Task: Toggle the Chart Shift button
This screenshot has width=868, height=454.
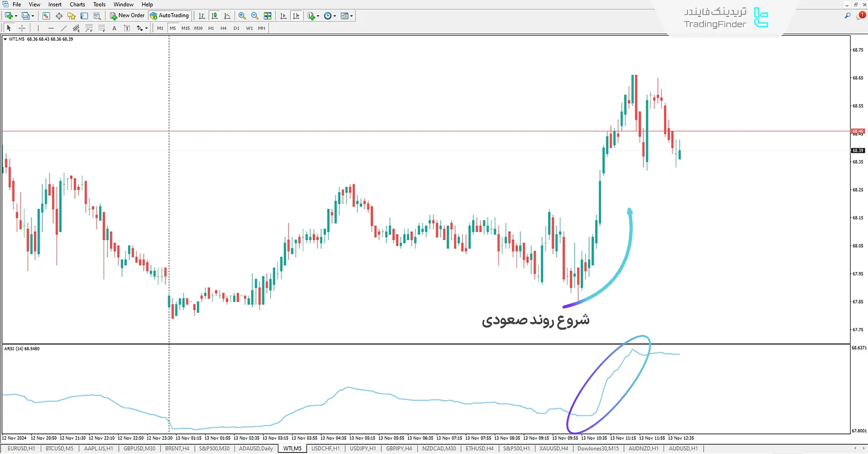Action: pyautogui.click(x=296, y=16)
